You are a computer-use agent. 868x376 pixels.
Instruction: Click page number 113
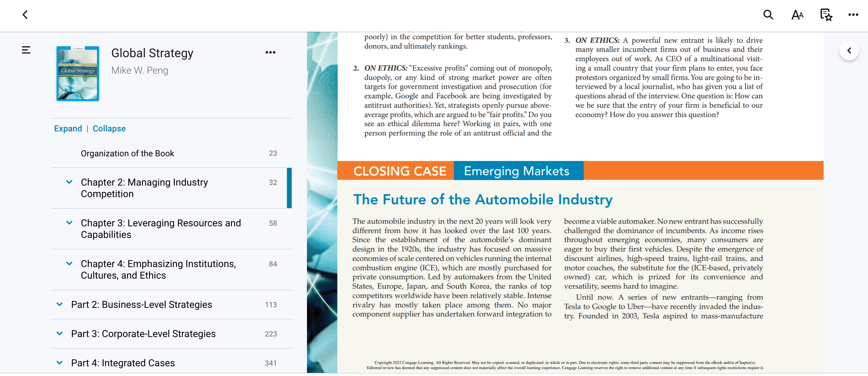click(271, 305)
